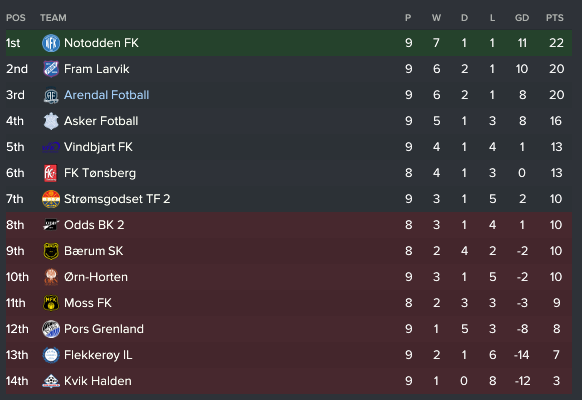Sort table by GD column header
The image size is (582, 400).
(522, 18)
